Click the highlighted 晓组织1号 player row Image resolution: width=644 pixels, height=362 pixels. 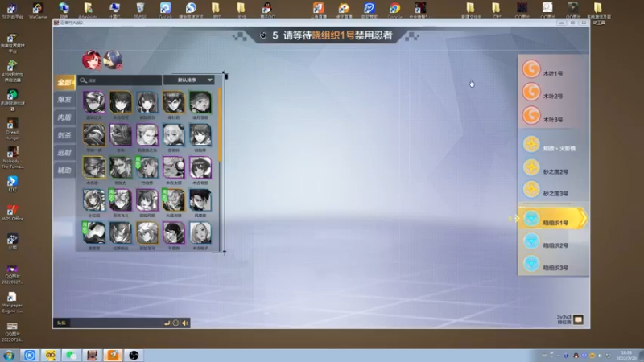(552, 218)
